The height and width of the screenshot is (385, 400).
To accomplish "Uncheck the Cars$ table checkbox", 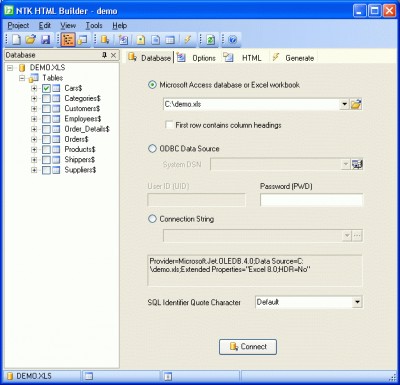I will click(46, 88).
